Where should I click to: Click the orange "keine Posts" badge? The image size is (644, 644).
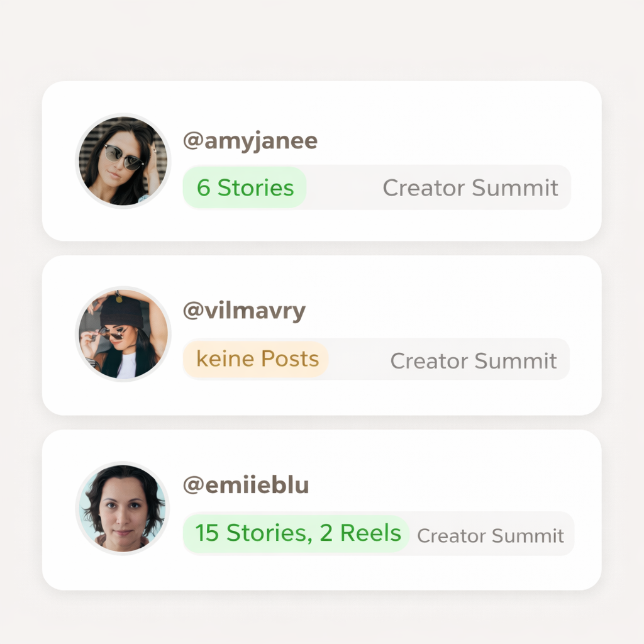pos(257,359)
